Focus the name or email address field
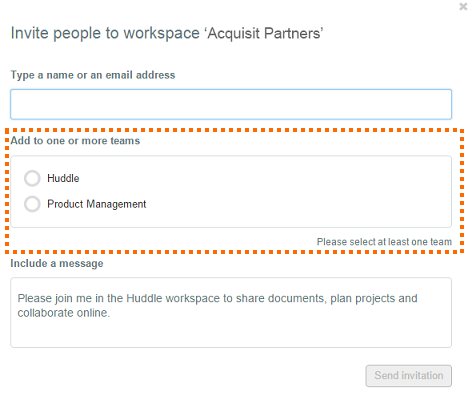 [x=231, y=104]
